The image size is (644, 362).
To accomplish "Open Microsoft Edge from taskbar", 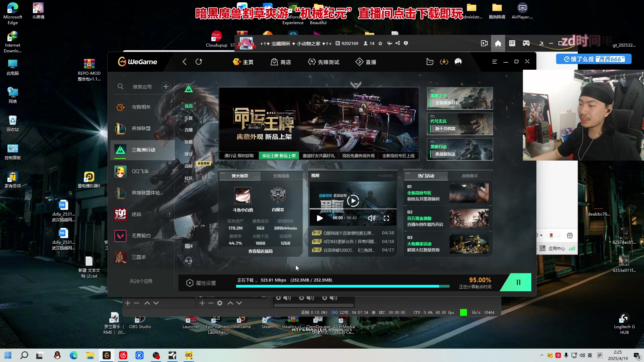I will point(73,355).
